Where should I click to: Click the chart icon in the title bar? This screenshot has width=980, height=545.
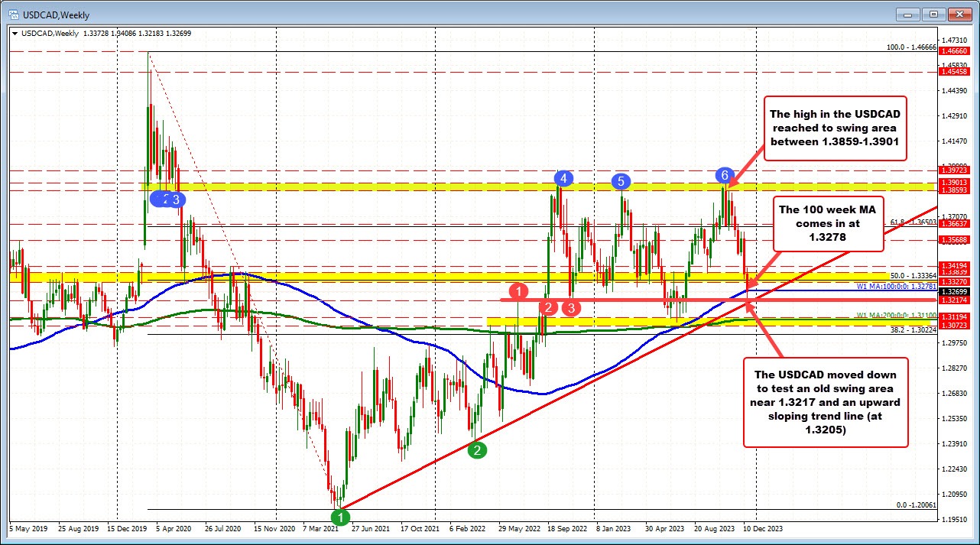pos(15,14)
